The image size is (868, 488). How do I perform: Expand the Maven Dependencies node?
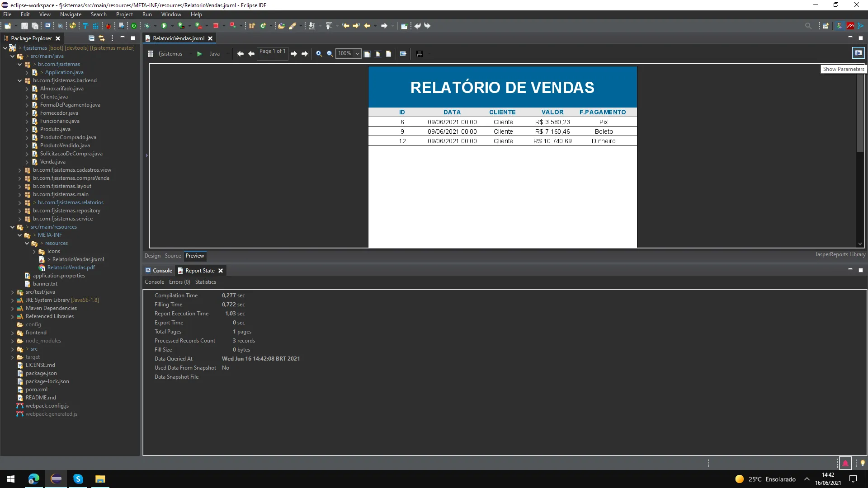(x=13, y=308)
